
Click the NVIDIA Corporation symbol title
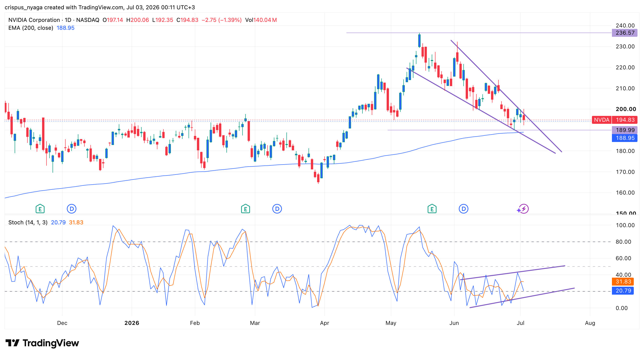[x=34, y=20]
